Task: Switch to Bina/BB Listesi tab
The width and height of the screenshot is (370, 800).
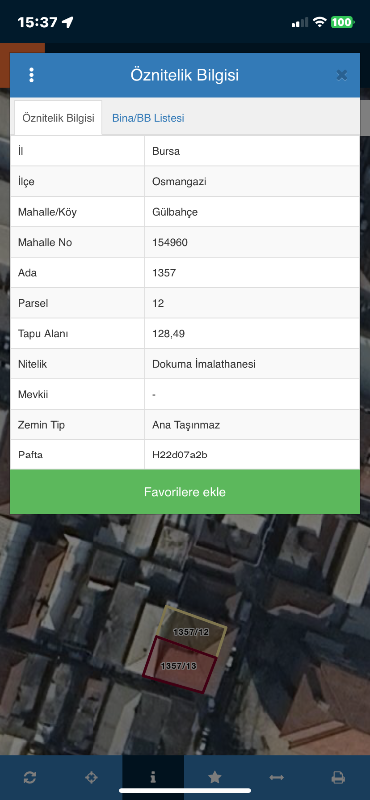Action: pyautogui.click(x=148, y=118)
